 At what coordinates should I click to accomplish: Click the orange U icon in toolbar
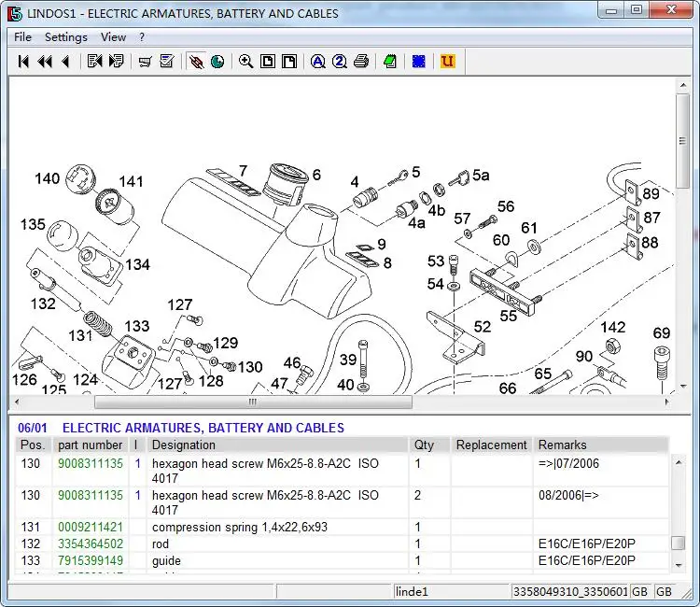pyautogui.click(x=447, y=62)
